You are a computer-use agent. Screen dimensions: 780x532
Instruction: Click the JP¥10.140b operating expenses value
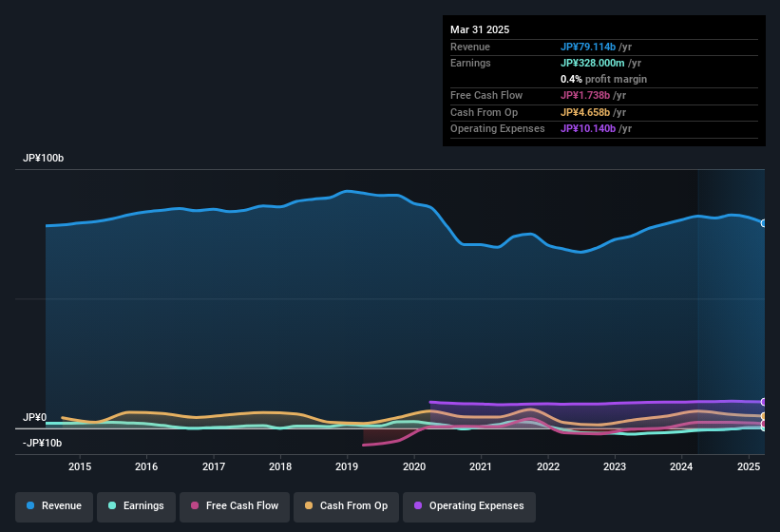(x=588, y=129)
